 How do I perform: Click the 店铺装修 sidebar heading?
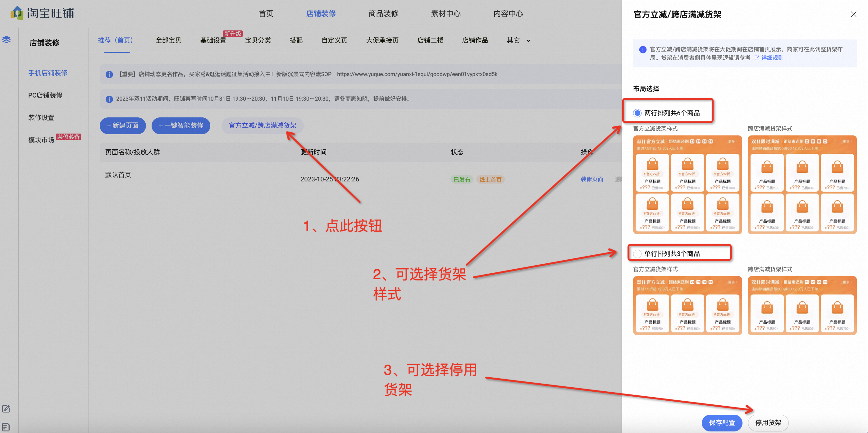click(x=44, y=43)
